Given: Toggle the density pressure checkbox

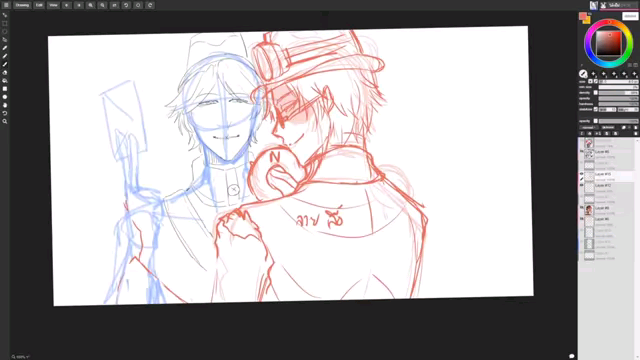Looking at the screenshot, I should pos(596,93).
